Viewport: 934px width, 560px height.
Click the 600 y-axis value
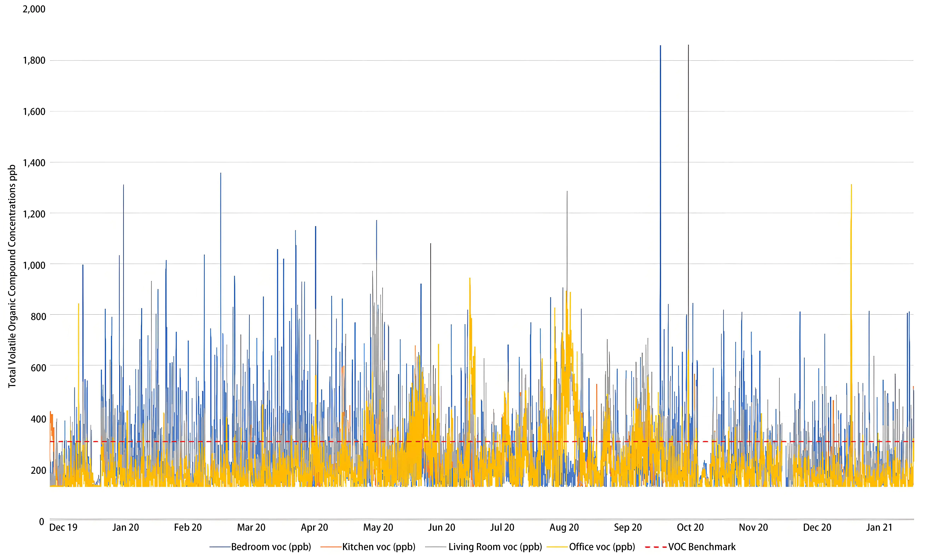38,367
